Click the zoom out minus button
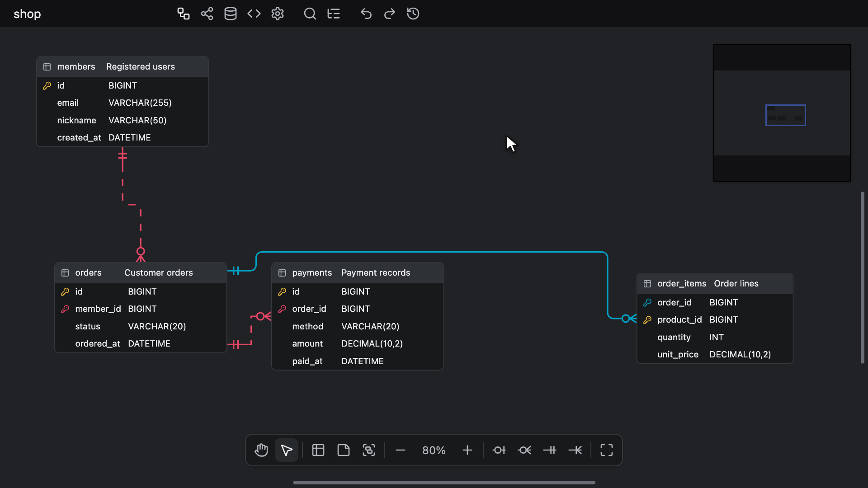Viewport: 868px width, 488px height. (401, 450)
